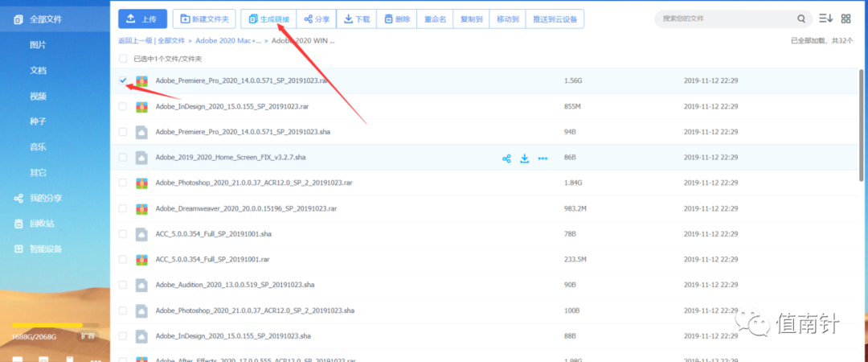The height and width of the screenshot is (362, 868).
Task: Select 文档 category in sidebar
Action: coord(38,71)
